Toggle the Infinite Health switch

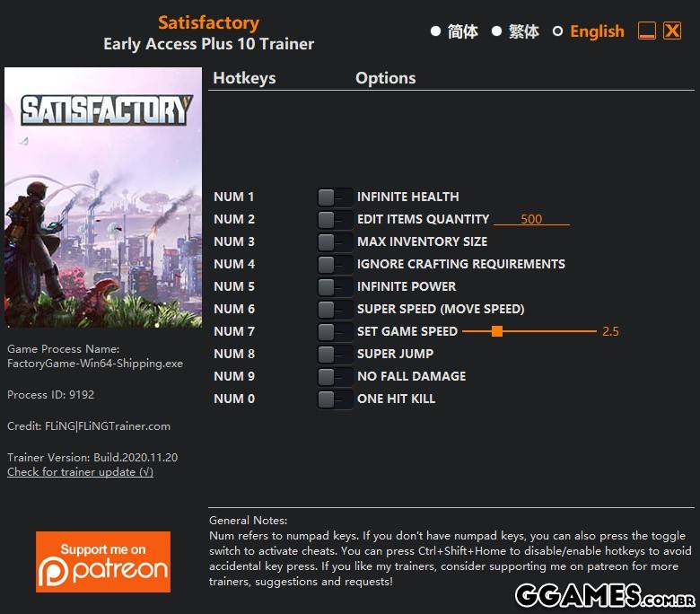coord(335,197)
